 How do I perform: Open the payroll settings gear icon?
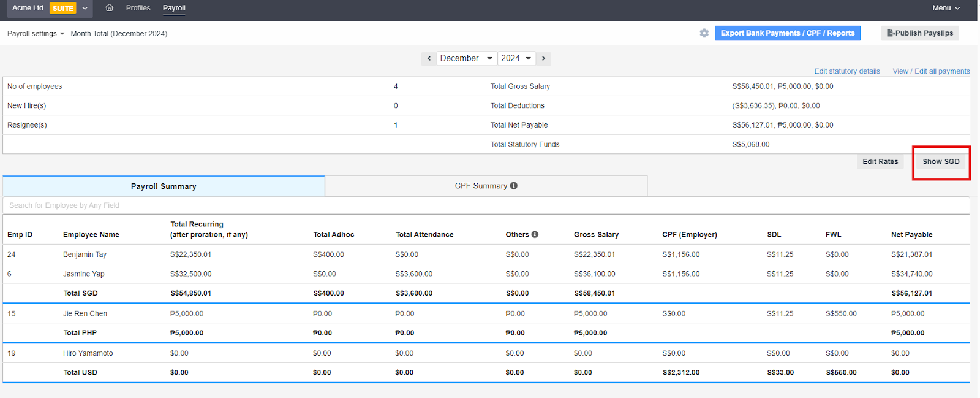pos(704,33)
